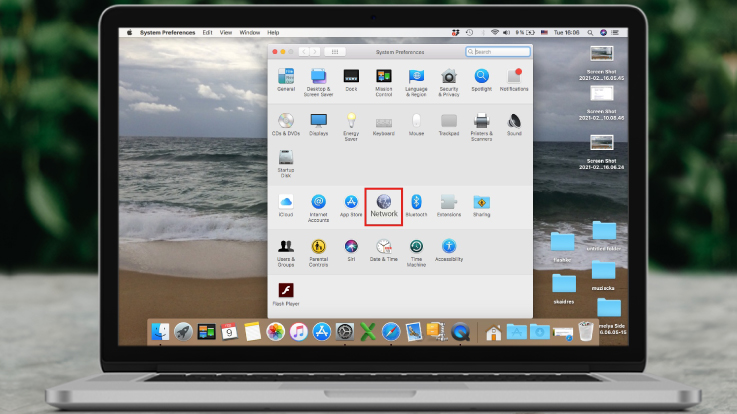Launch Safari from the Dock
The image size is (737, 414).
tap(390, 332)
